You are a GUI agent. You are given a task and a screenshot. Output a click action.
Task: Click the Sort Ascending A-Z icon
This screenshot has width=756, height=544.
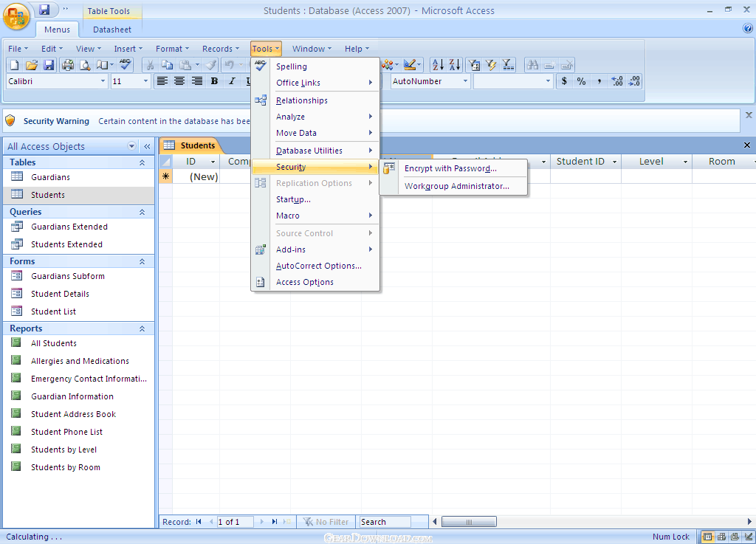click(x=438, y=65)
